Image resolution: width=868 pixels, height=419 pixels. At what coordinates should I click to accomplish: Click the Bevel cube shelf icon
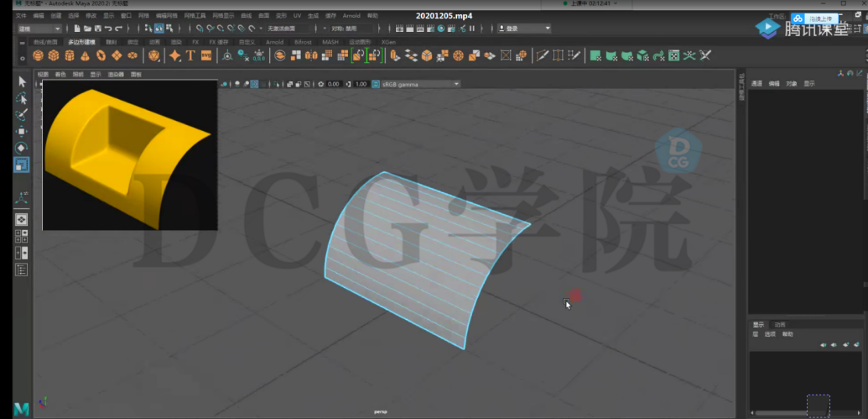click(x=427, y=55)
